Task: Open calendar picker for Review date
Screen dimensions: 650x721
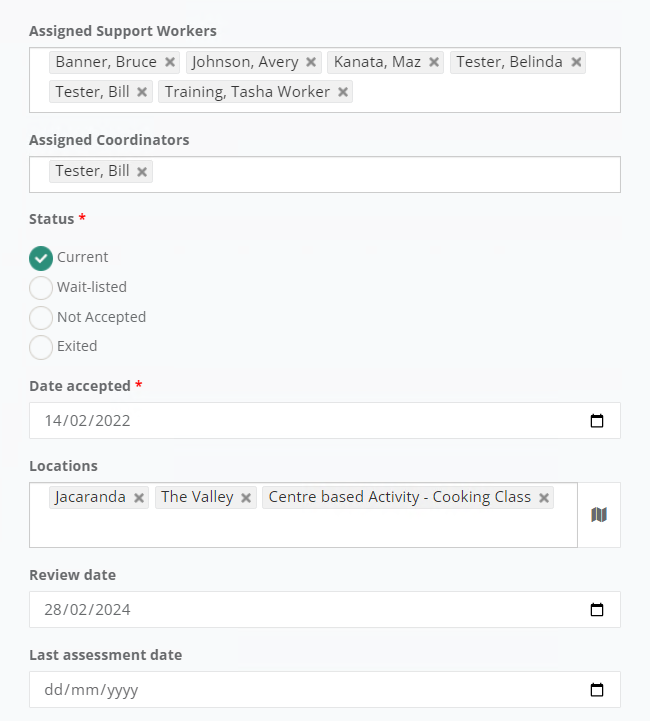Action: click(597, 609)
